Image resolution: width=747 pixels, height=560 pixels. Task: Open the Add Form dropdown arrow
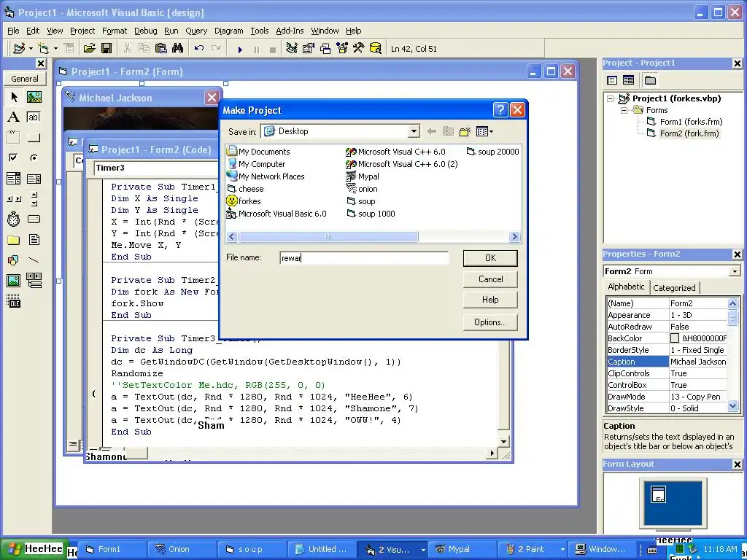(x=55, y=48)
